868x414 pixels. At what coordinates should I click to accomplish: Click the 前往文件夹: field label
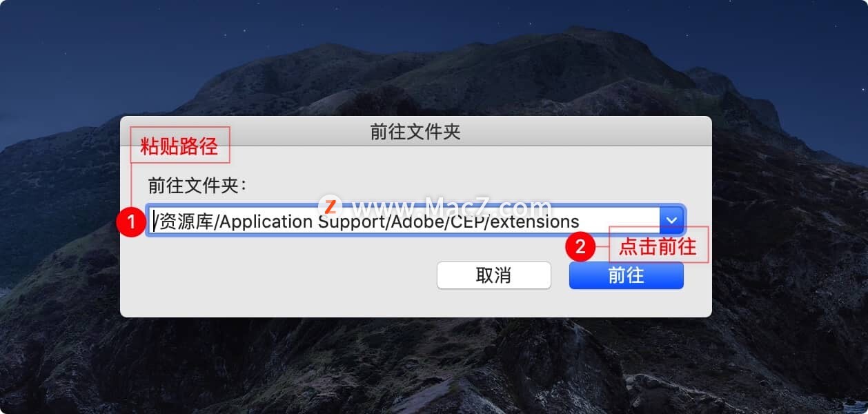[x=197, y=186]
